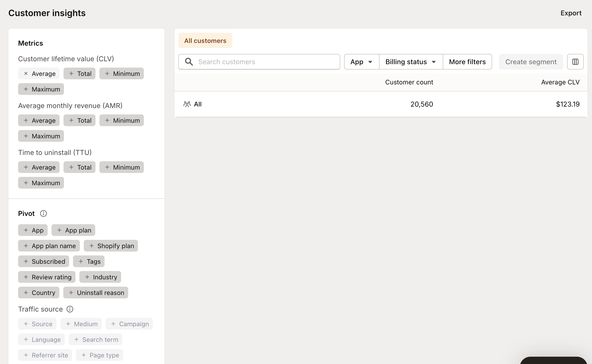Toggle on the CLV Total metric
The height and width of the screenshot is (364, 592).
(x=79, y=73)
